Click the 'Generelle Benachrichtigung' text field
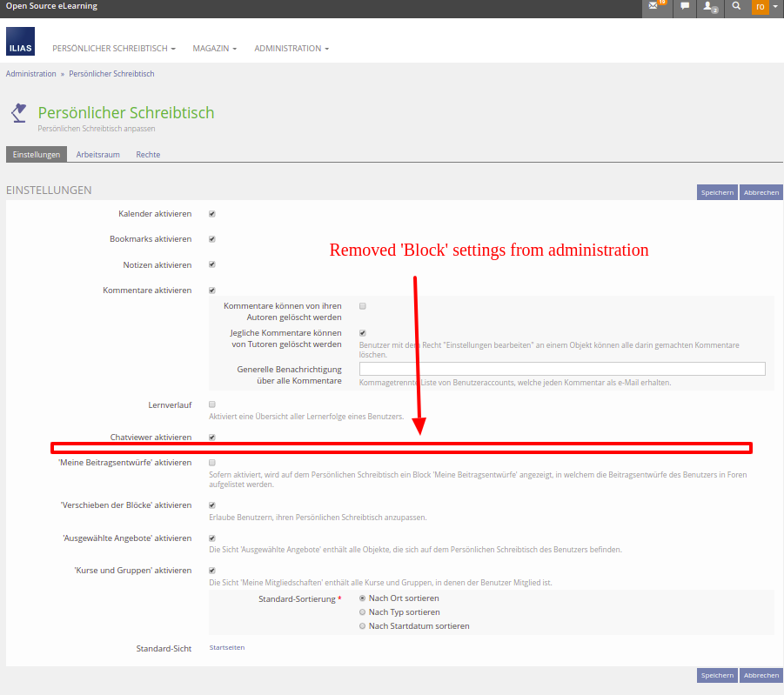Image resolution: width=784 pixels, height=695 pixels. [x=562, y=369]
